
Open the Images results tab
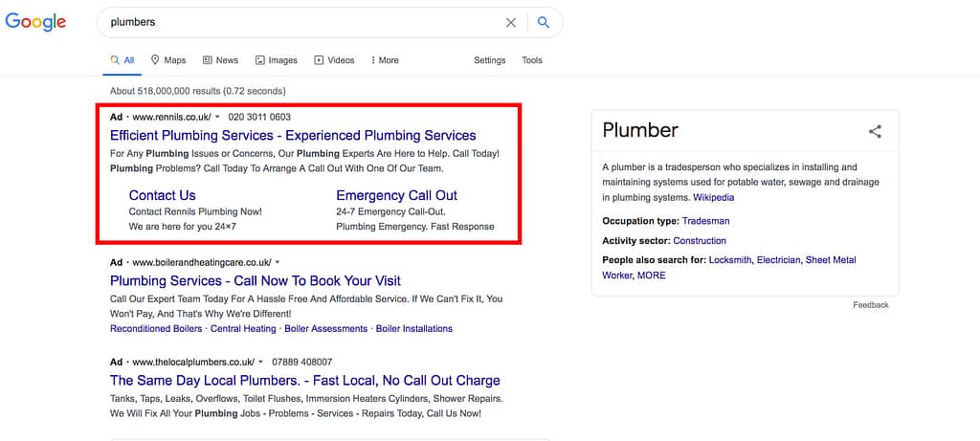(x=277, y=60)
